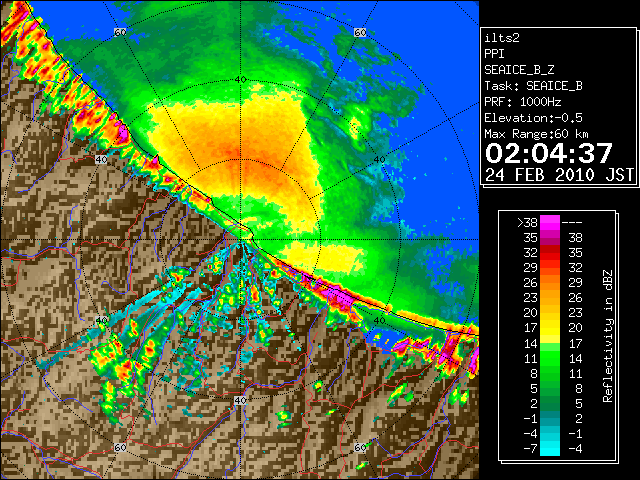Pick the red swatch beside left-column "32"
The width and height of the screenshot is (640, 480).
point(550,253)
